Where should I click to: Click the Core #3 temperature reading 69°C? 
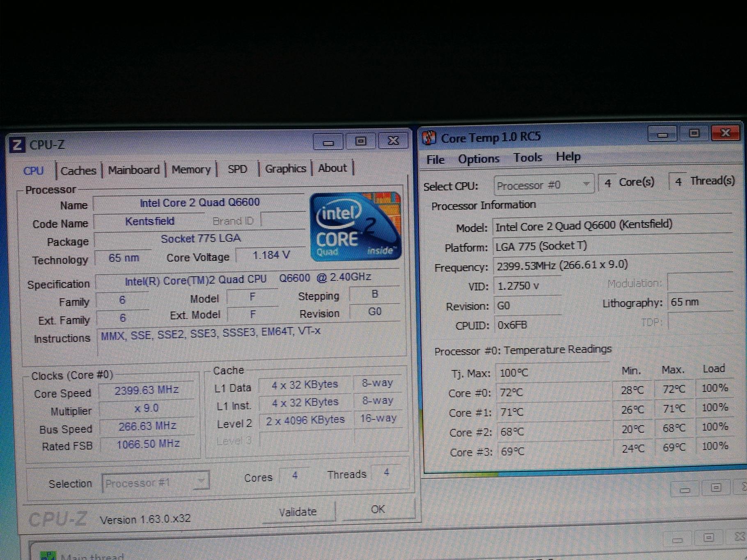[x=512, y=452]
